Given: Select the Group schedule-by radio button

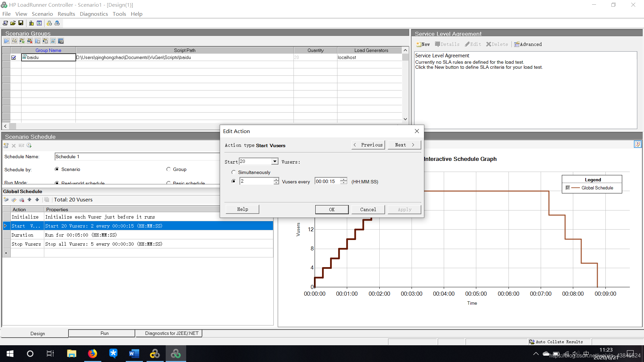Looking at the screenshot, I should coord(168,169).
